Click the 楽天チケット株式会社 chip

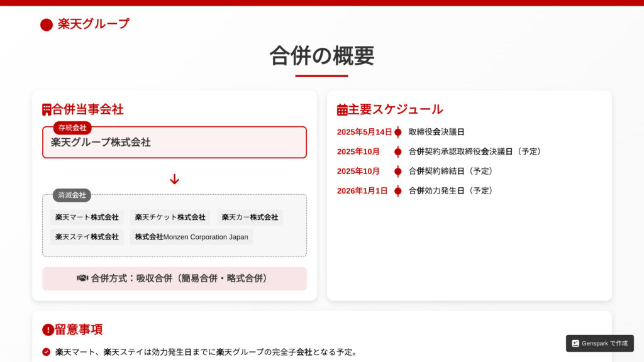pos(170,217)
